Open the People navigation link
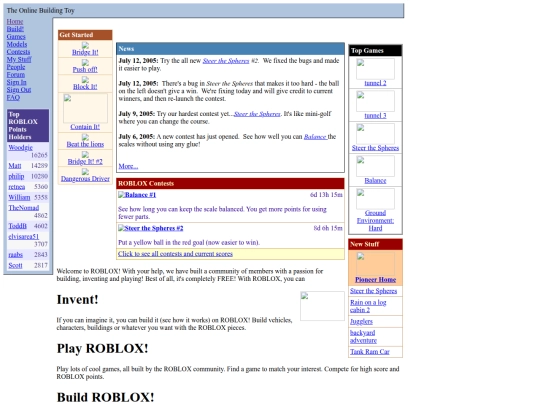540x405 pixels. (16, 67)
